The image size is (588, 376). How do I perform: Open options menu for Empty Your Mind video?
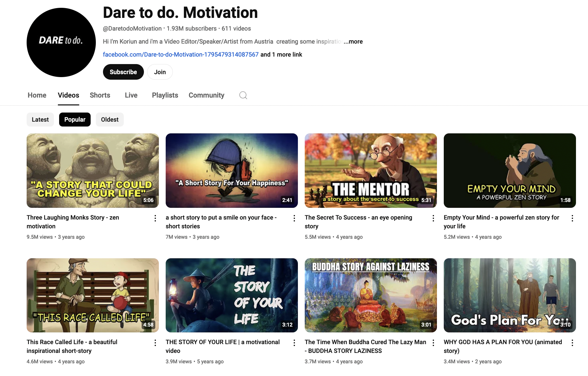click(x=572, y=218)
